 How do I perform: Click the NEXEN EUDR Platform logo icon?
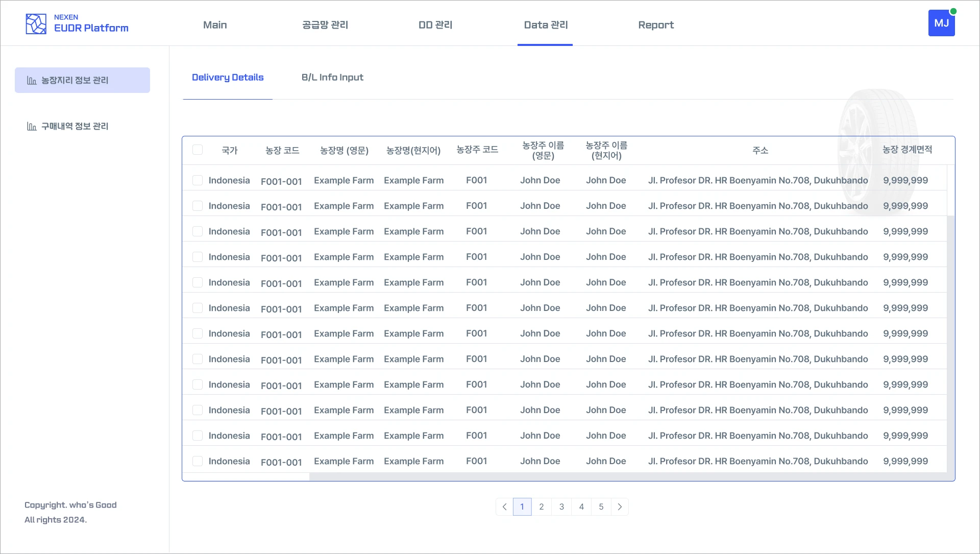(36, 24)
